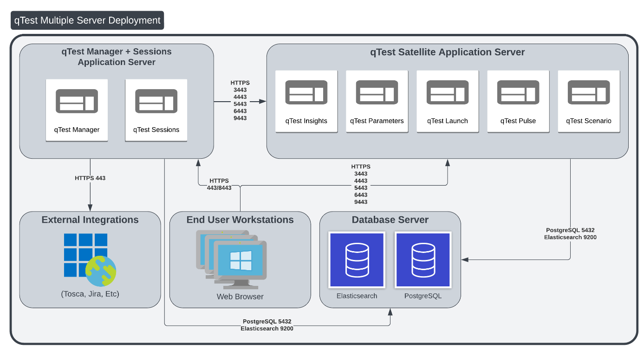Select the "qTest Manager" caption under its icon

tap(77, 130)
